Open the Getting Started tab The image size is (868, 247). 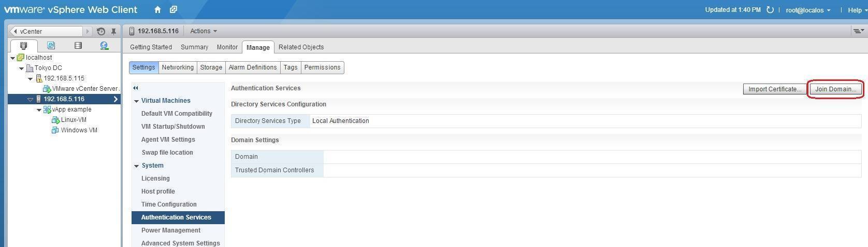151,47
